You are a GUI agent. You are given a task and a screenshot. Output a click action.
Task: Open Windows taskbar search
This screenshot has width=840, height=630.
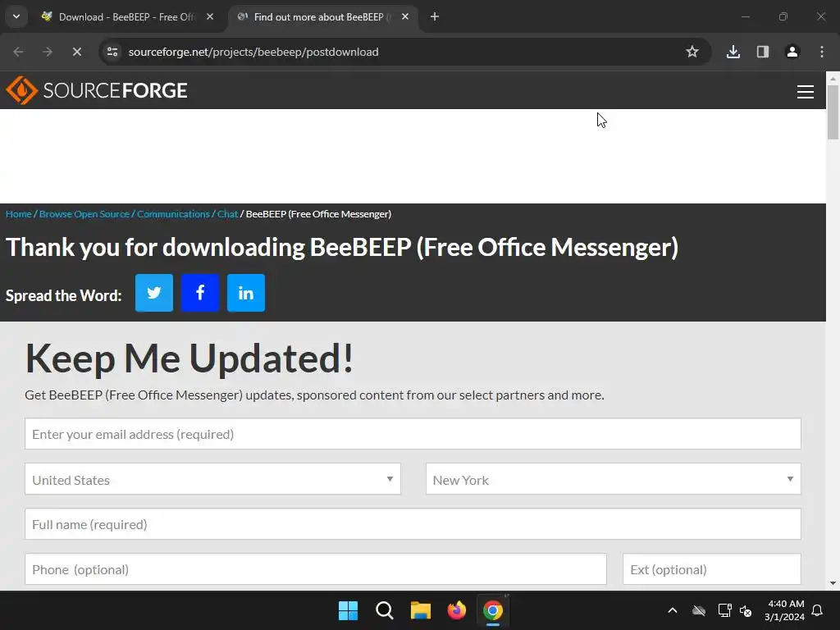(384, 610)
